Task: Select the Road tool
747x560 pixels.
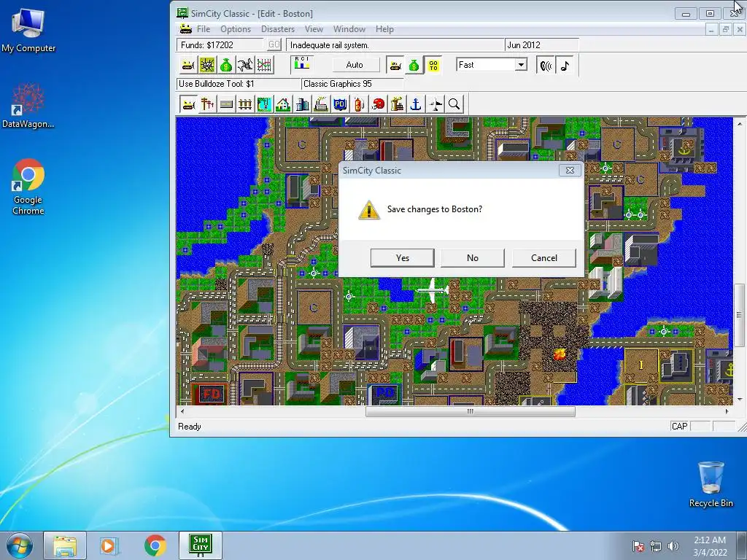Action: click(x=226, y=104)
